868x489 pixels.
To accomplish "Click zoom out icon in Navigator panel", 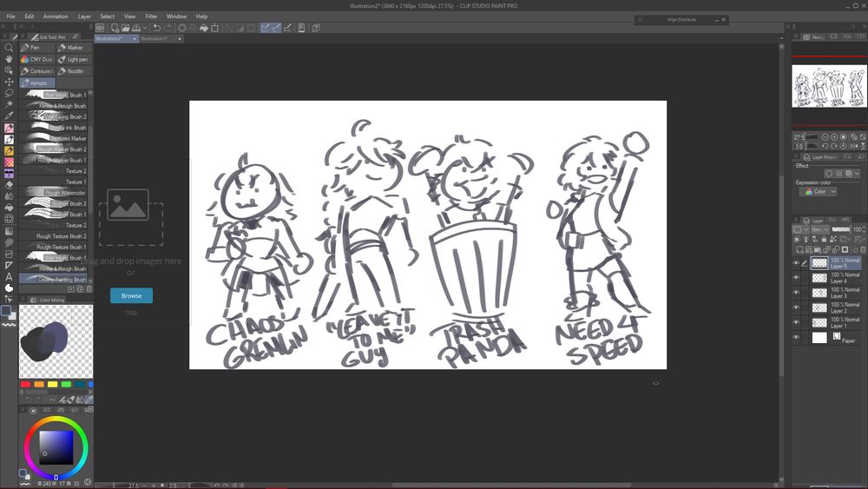I will [x=825, y=136].
